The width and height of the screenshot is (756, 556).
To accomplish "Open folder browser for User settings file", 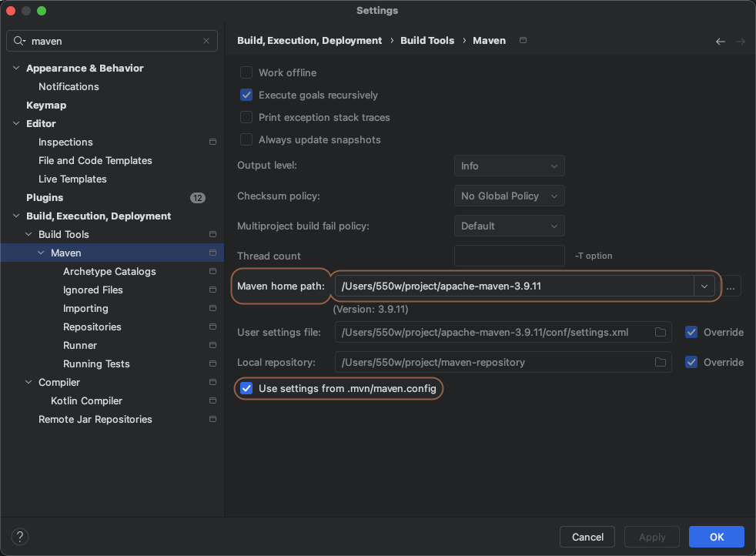I will pos(661,333).
